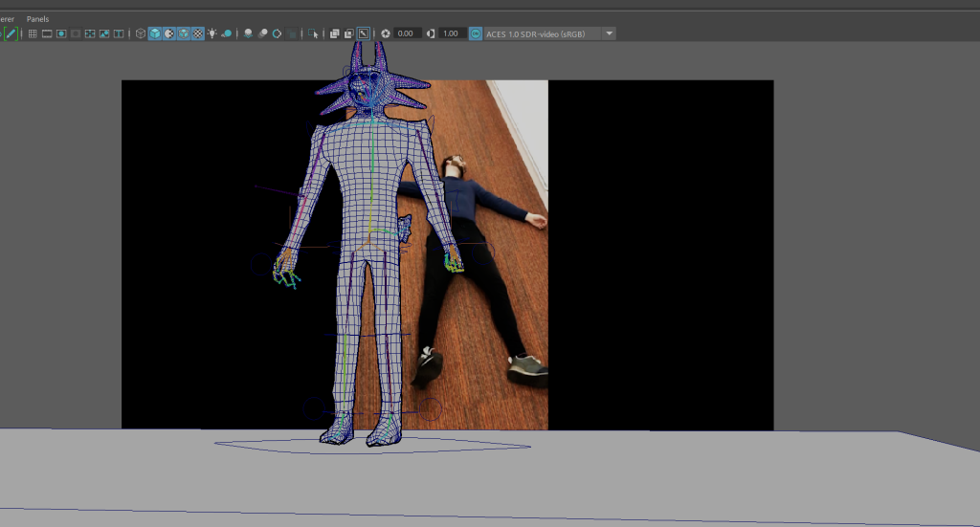
Task: Toggle the film gate display
Action: [x=47, y=33]
